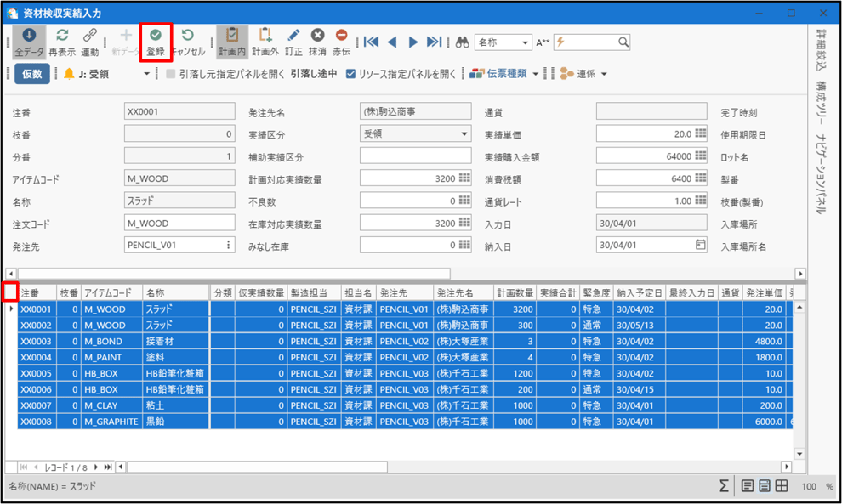842x504 pixels.
Task: Toggle リソース指定パネルを開く checkbox
Action: pyautogui.click(x=350, y=74)
